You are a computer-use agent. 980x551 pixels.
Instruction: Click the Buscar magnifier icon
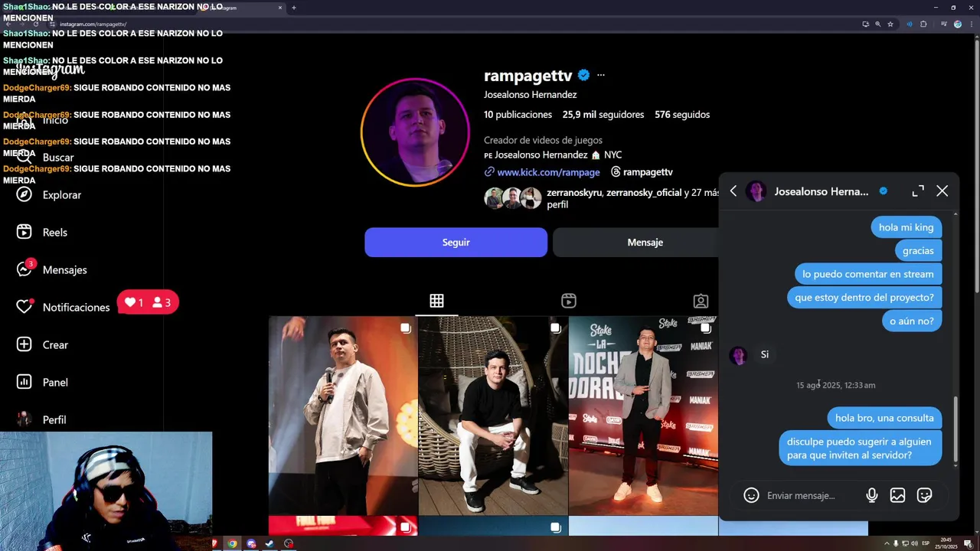click(x=24, y=157)
